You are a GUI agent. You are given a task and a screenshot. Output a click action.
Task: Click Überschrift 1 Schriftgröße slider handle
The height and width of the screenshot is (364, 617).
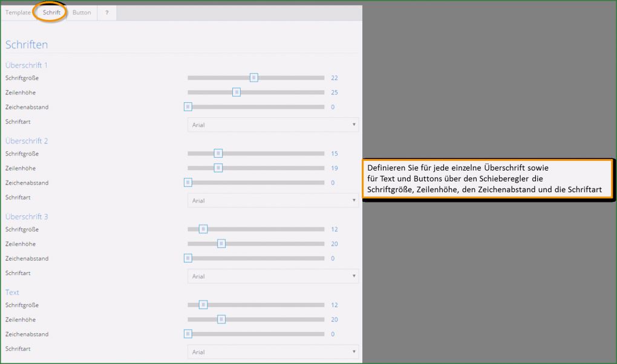click(254, 77)
